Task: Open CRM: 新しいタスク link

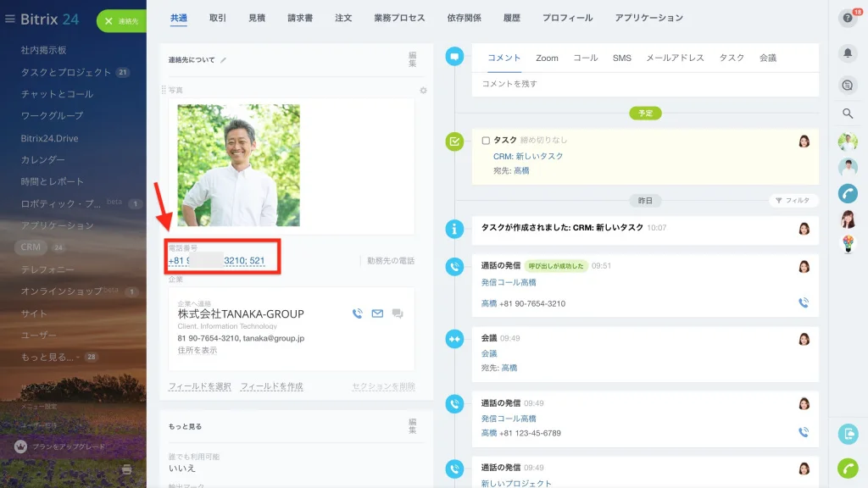Action: 528,156
